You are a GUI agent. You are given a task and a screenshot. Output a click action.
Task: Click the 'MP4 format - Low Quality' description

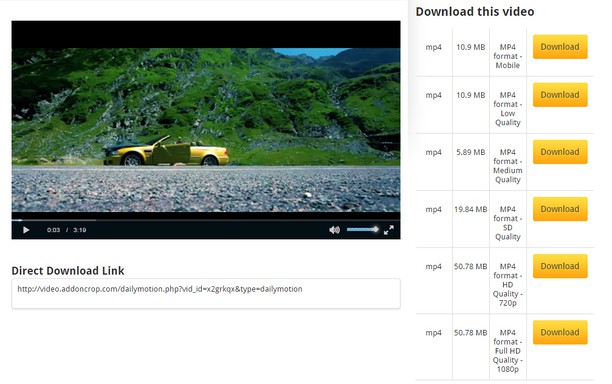[x=507, y=109]
